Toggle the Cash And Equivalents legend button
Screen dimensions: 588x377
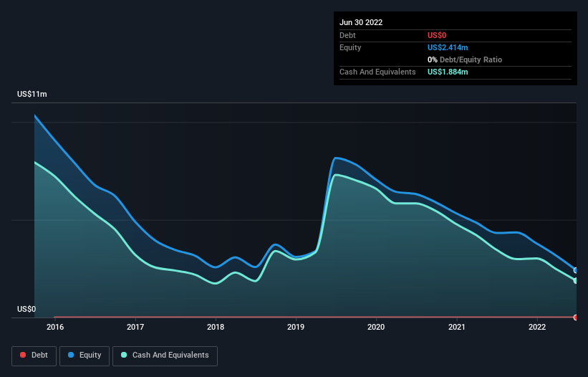coord(165,355)
